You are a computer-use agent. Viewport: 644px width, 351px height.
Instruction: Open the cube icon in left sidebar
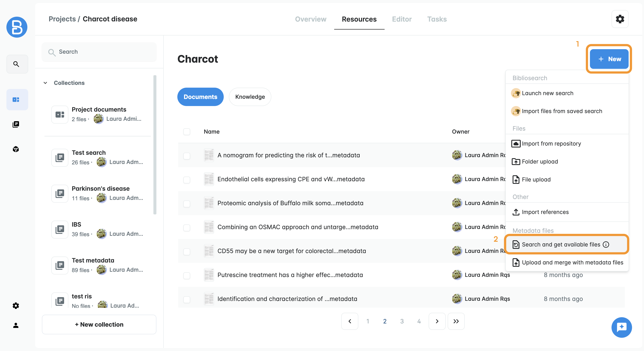tap(16, 149)
